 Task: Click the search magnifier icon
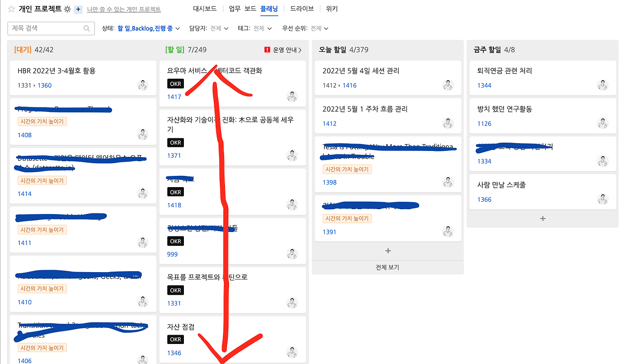pyautogui.click(x=87, y=28)
